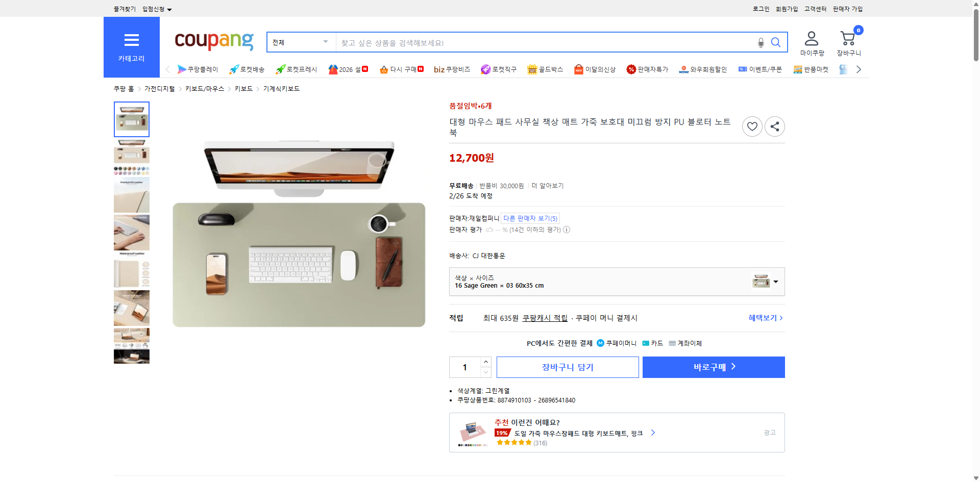Open the 전체 search category dropdown
Screen dimensions: 980x482
point(300,42)
